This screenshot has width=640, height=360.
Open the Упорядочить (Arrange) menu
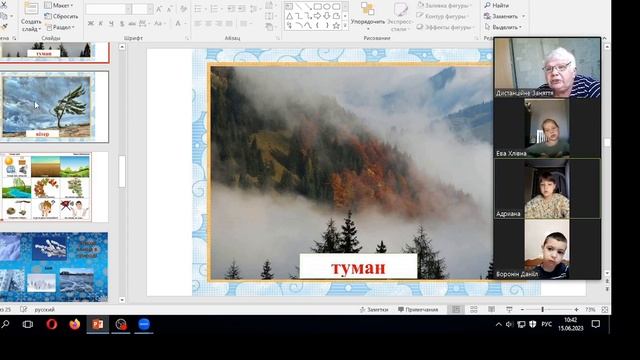(368, 16)
